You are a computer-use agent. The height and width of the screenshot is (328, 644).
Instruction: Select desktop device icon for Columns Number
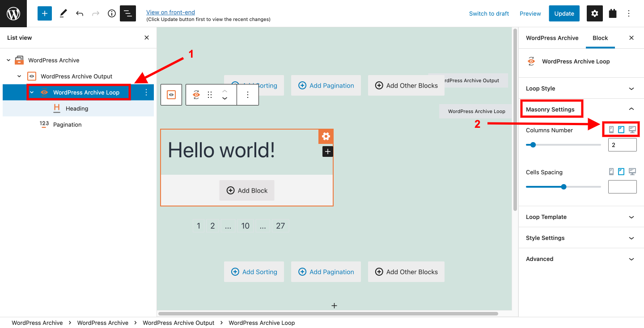tap(632, 130)
